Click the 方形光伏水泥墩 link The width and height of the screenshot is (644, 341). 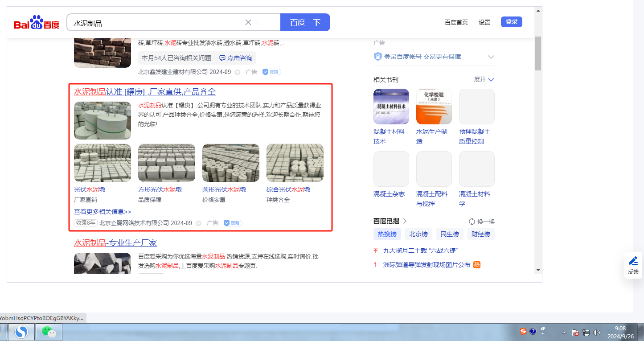160,189
